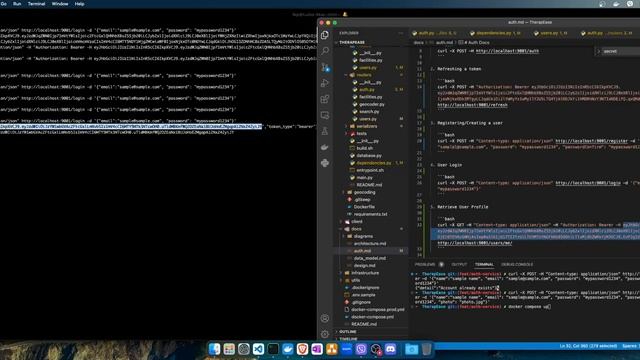Open the Trash in the Dock
This screenshot has height=360, width=640.
426,349
